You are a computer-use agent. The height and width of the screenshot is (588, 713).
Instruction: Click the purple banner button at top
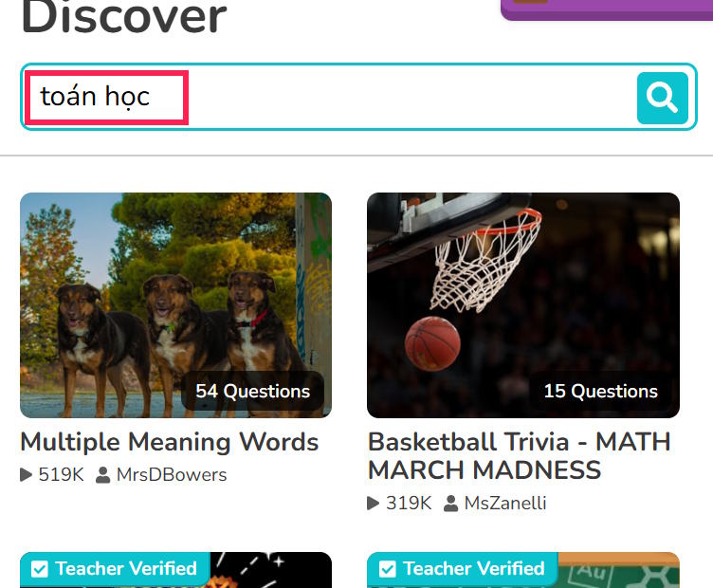pos(607,9)
